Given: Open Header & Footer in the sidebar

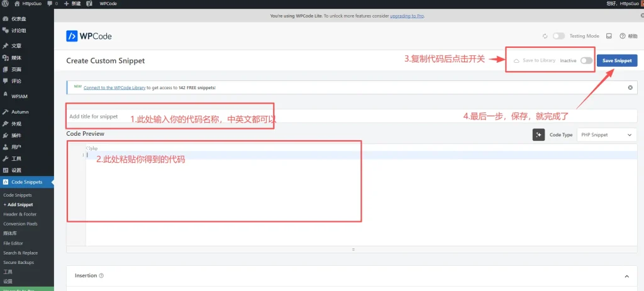Looking at the screenshot, I should (x=19, y=214).
